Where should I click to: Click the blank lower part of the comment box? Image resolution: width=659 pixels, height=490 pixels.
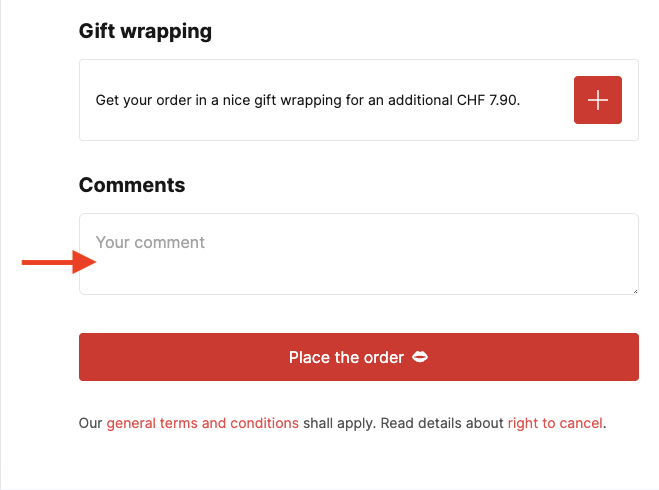(x=359, y=275)
